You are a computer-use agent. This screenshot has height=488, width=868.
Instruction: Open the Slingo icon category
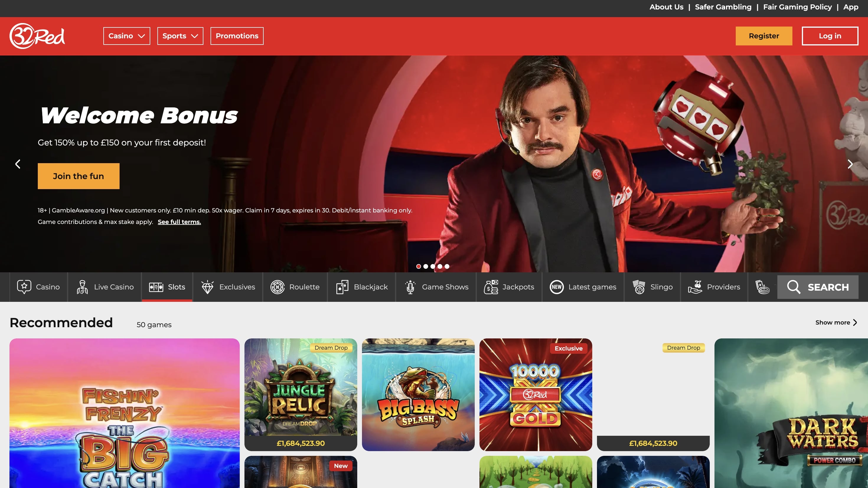(x=639, y=287)
